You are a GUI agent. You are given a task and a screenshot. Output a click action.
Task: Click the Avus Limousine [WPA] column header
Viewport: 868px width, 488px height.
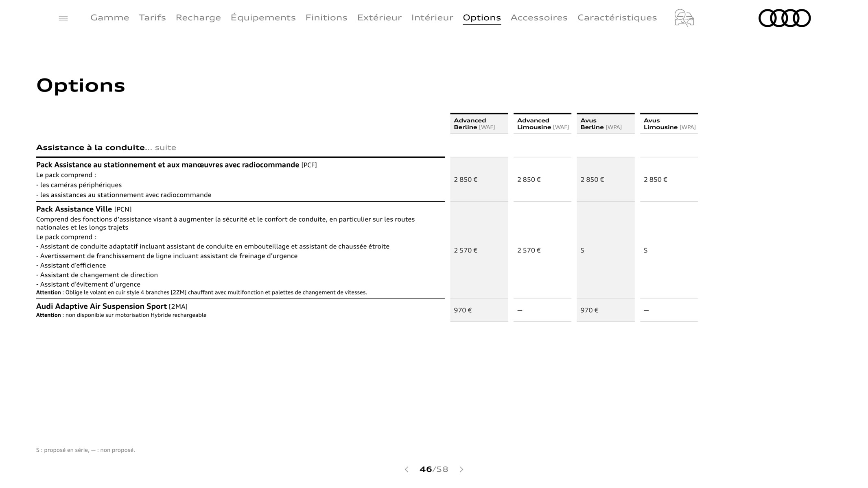coord(669,124)
